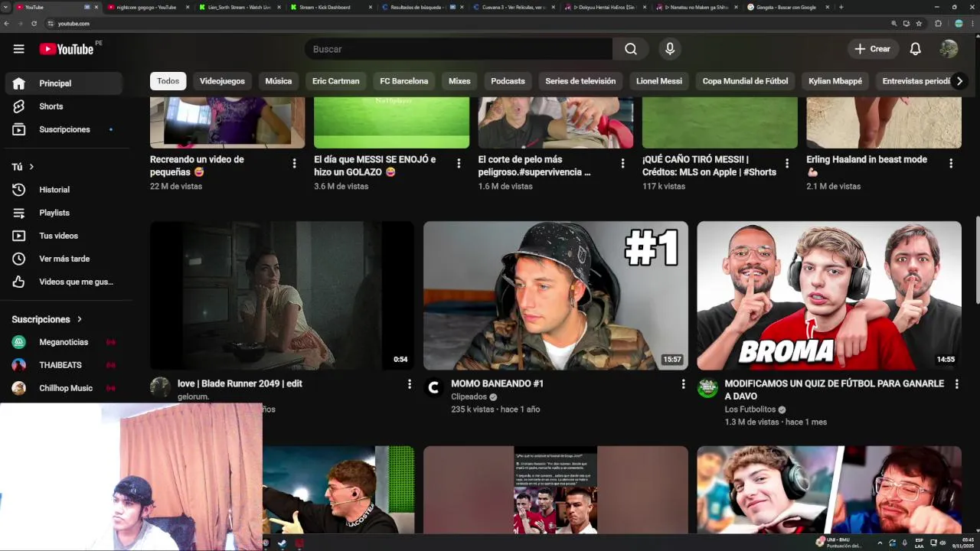The width and height of the screenshot is (980, 551).
Task: Click the youtube.com address bar
Action: 459,24
